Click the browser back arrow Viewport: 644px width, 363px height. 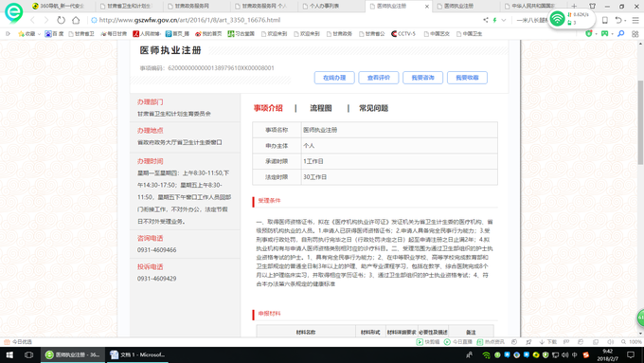click(33, 20)
